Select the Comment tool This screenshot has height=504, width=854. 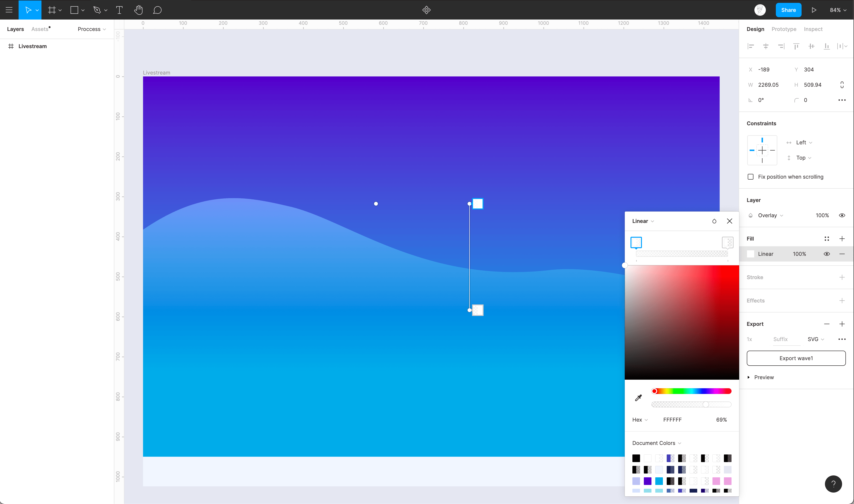[157, 10]
